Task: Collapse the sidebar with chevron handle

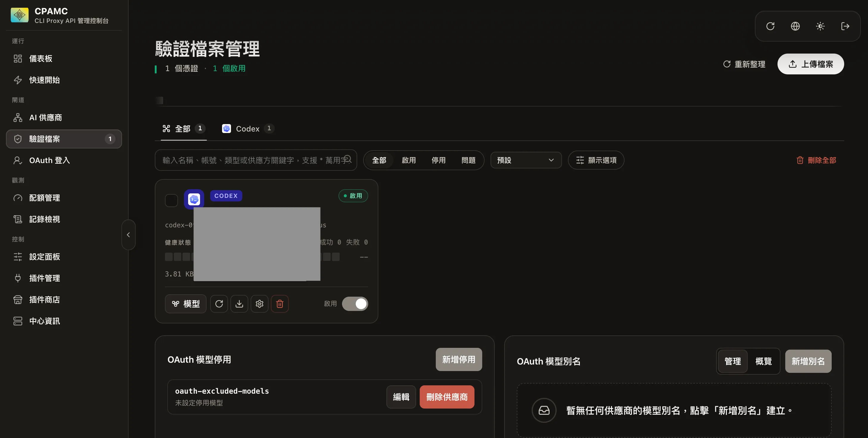Action: pos(128,235)
